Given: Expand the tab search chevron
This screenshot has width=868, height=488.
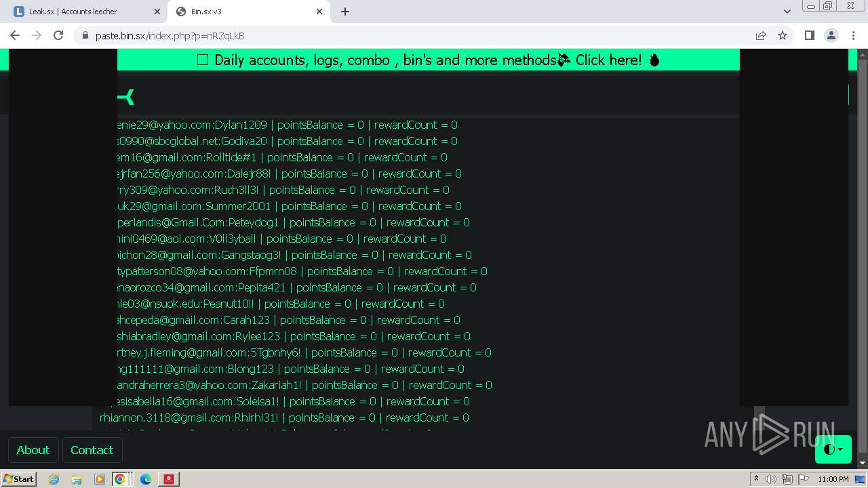Looking at the screenshot, I should click(x=787, y=12).
